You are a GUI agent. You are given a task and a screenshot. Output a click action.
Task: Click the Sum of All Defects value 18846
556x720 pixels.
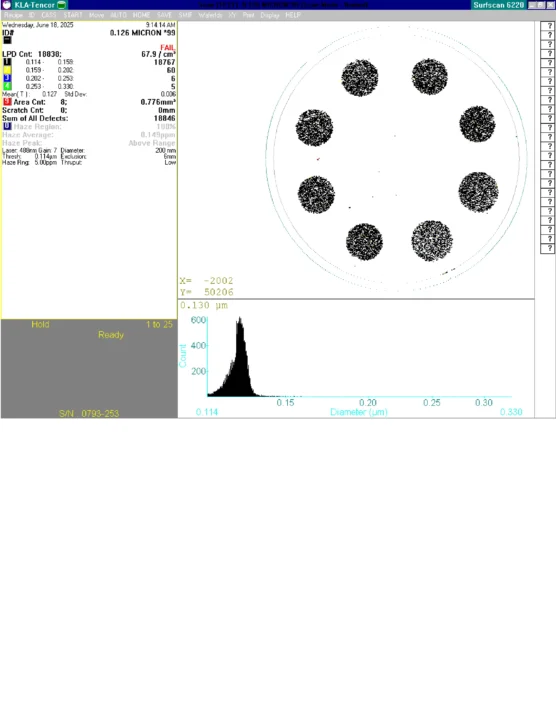click(165, 118)
